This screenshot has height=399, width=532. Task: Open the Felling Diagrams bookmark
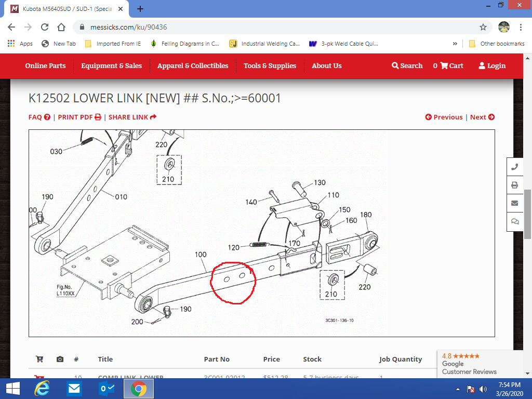tap(185, 44)
